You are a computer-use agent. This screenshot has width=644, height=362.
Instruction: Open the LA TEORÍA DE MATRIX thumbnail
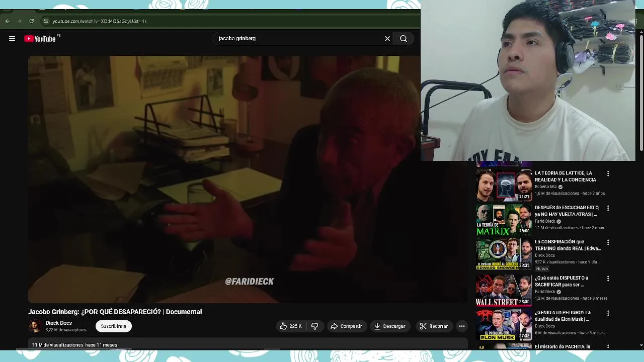[504, 220]
